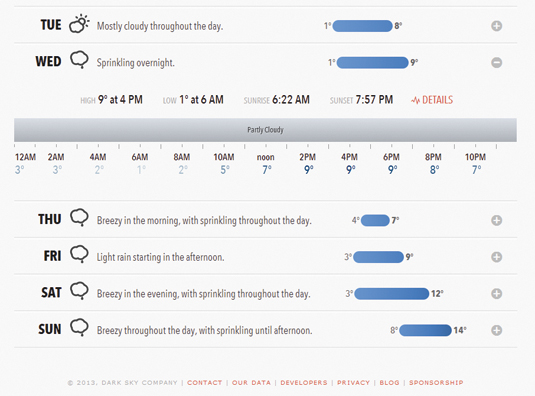Screen dimensions: 535x396
Task: Expand Friday's forecast with plus button
Action: 496,257
